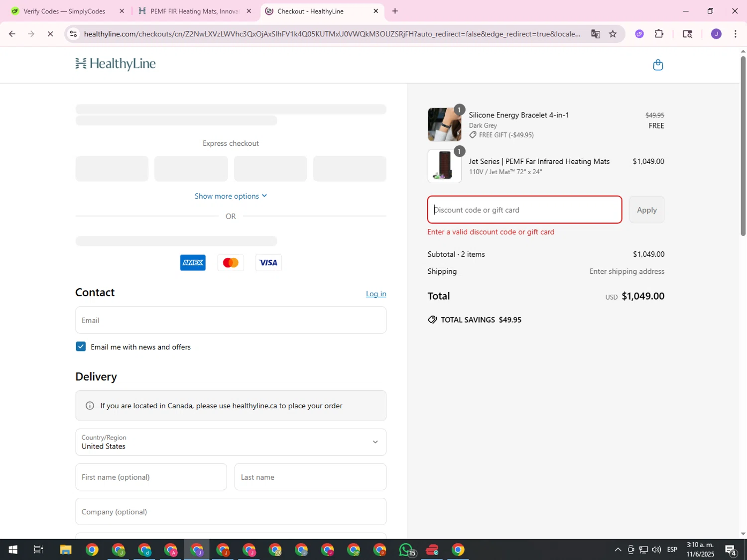Go back to the previous page
This screenshot has width=747, height=560.
(12, 34)
